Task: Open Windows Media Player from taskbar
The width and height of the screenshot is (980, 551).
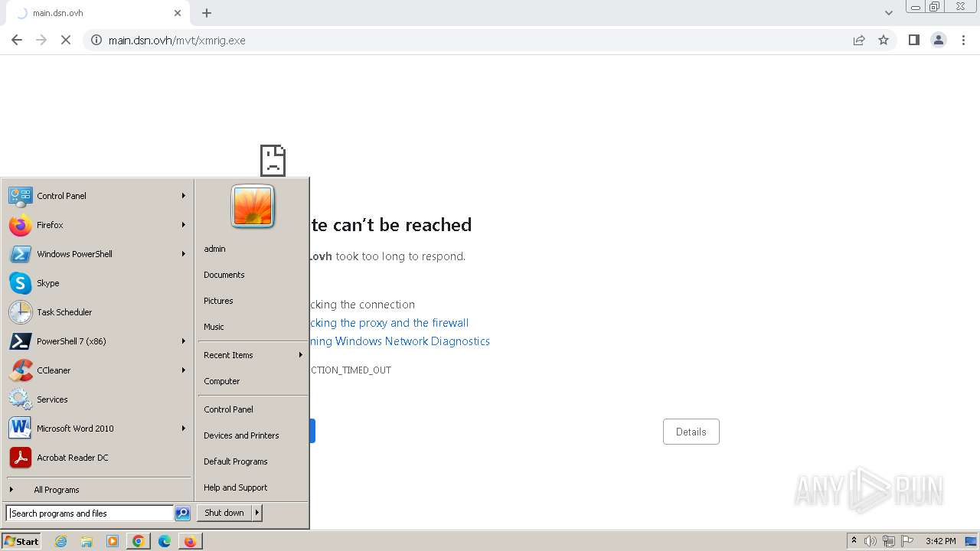Action: tap(113, 541)
